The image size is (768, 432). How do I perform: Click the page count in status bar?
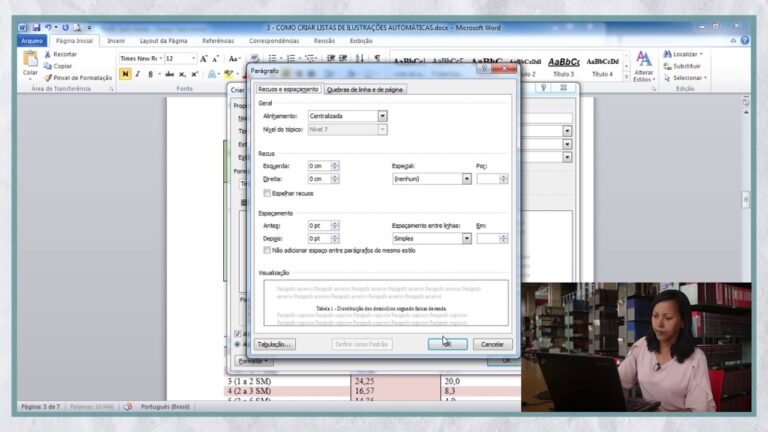(x=41, y=407)
